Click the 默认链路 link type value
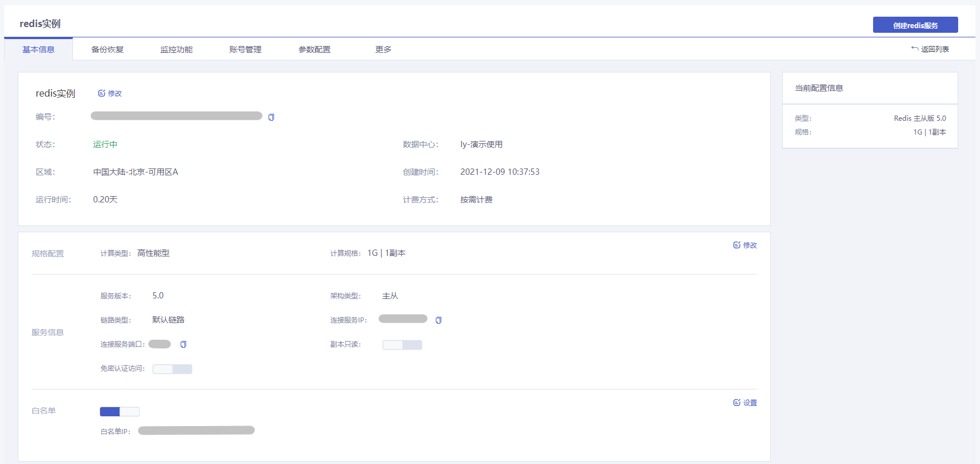The height and width of the screenshot is (464, 980). [168, 320]
